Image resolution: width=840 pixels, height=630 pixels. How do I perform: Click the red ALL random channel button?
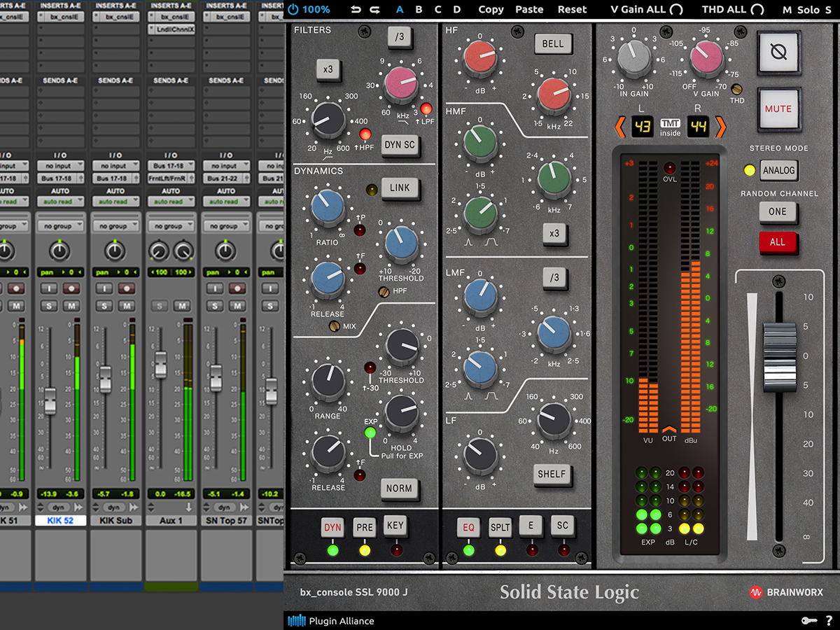(779, 241)
